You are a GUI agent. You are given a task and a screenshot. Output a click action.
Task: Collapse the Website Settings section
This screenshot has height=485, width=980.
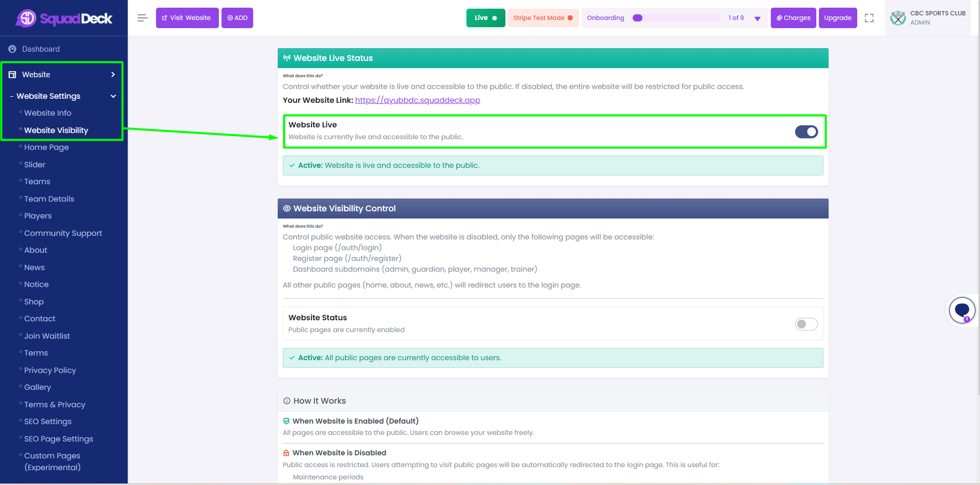113,96
